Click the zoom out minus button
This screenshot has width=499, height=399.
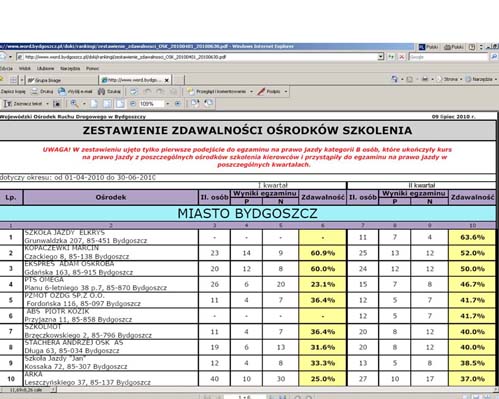pyautogui.click(x=133, y=104)
